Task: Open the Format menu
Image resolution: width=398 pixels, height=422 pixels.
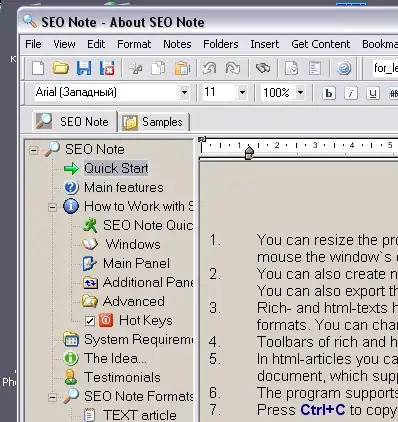Action: [134, 44]
